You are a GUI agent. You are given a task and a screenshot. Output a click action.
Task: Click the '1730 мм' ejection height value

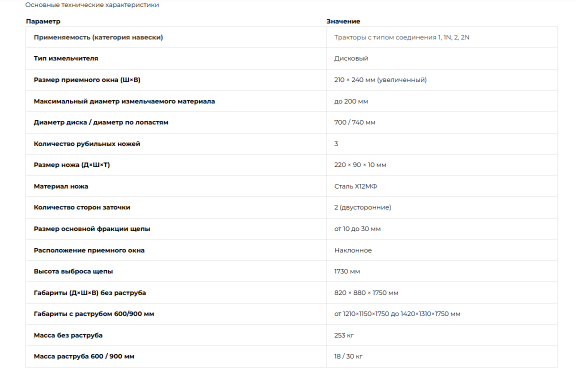(347, 271)
